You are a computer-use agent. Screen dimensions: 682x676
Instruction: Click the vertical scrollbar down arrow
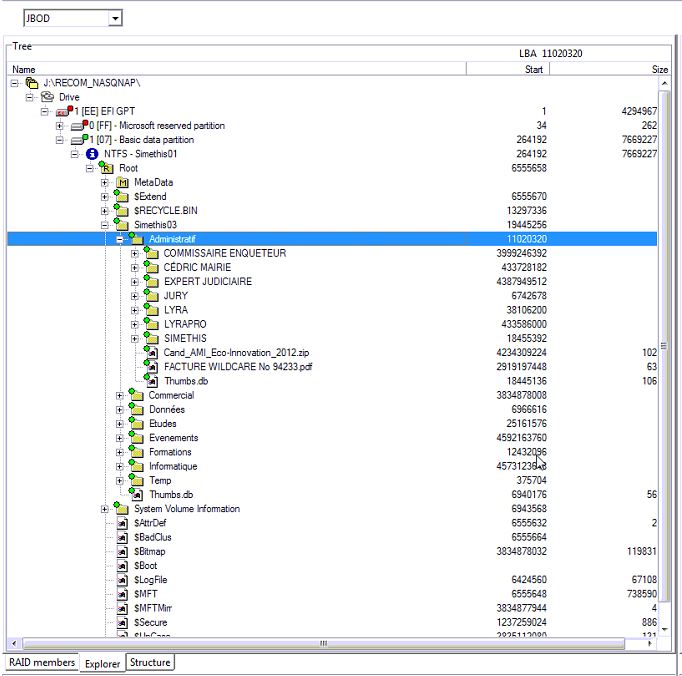coord(664,629)
